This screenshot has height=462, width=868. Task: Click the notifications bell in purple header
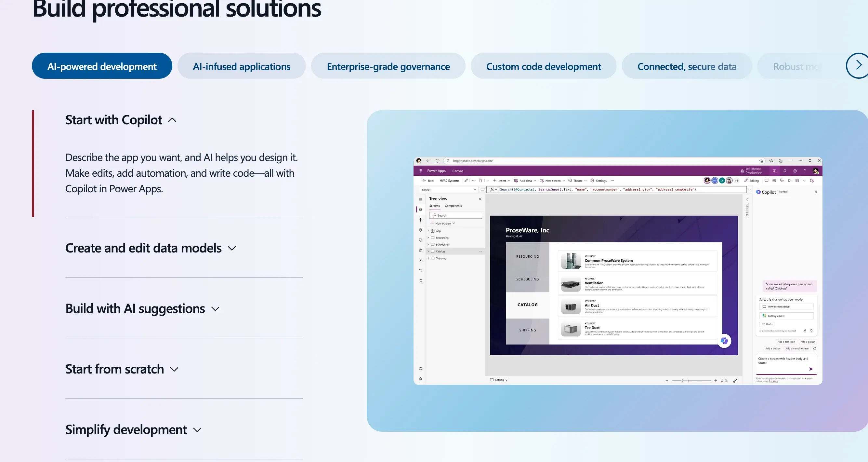(785, 170)
